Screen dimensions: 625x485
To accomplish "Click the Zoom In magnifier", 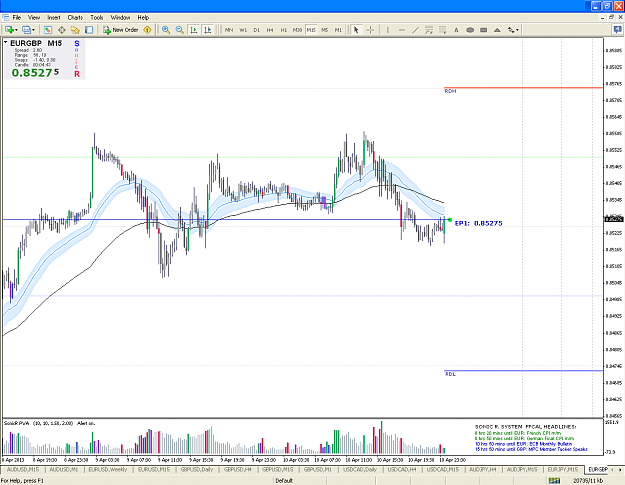I will (166, 30).
